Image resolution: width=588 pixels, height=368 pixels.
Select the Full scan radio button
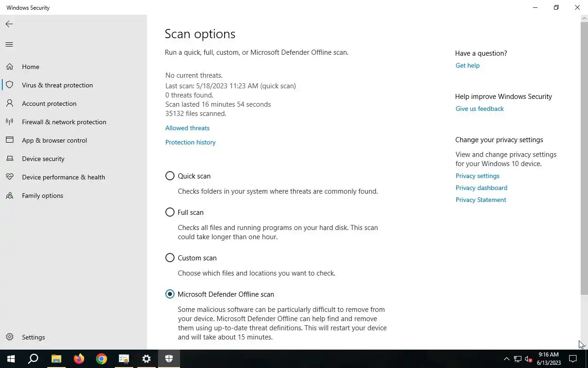click(170, 212)
